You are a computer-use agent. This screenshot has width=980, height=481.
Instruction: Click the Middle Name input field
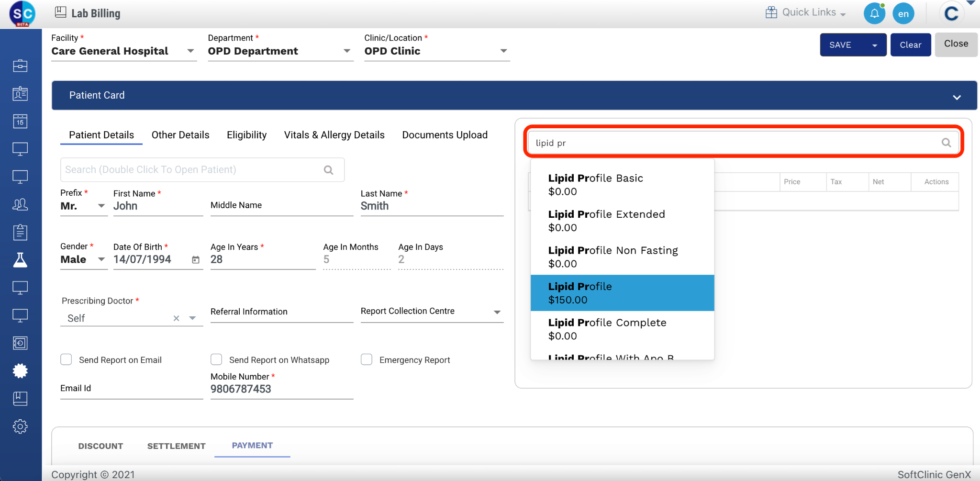(x=281, y=206)
